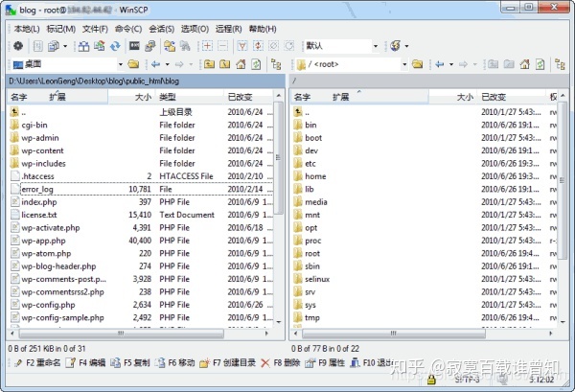575x392 pixels.
Task: Open remote directory folder icon beside / <root>
Action: (417, 64)
